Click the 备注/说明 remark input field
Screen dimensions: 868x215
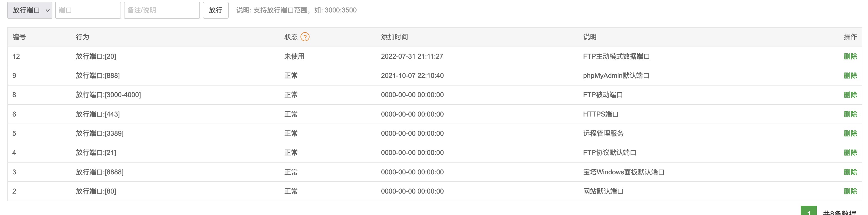[x=162, y=10]
